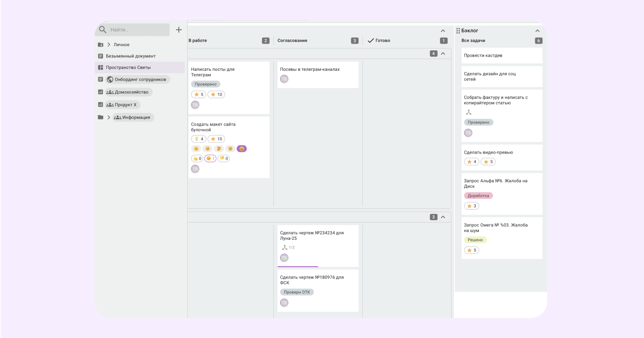Toggle thumbs-up vote on макет card

tap(197, 159)
